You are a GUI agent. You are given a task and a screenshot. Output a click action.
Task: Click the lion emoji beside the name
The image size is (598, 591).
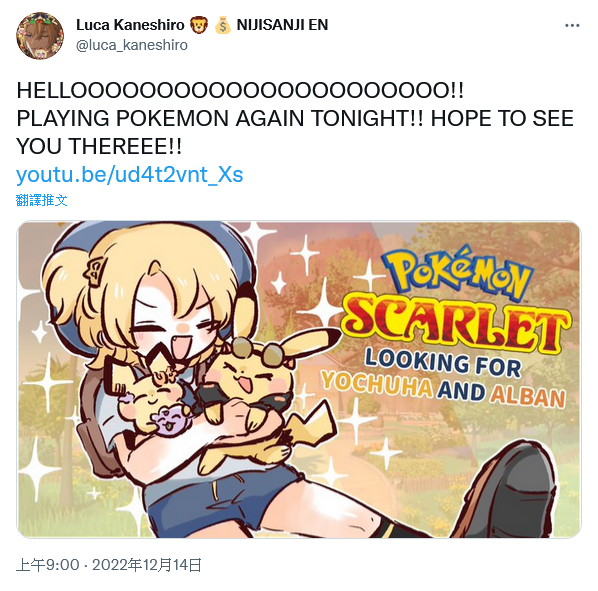tap(198, 25)
